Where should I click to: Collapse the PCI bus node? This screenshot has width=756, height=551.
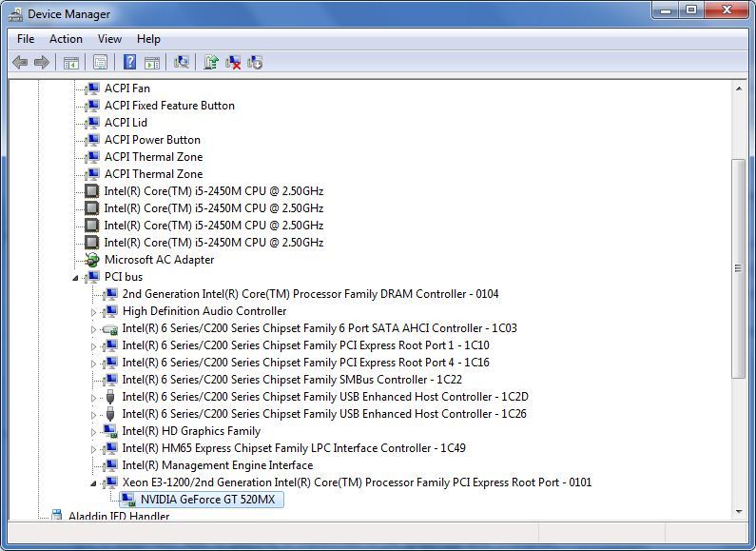click(75, 278)
